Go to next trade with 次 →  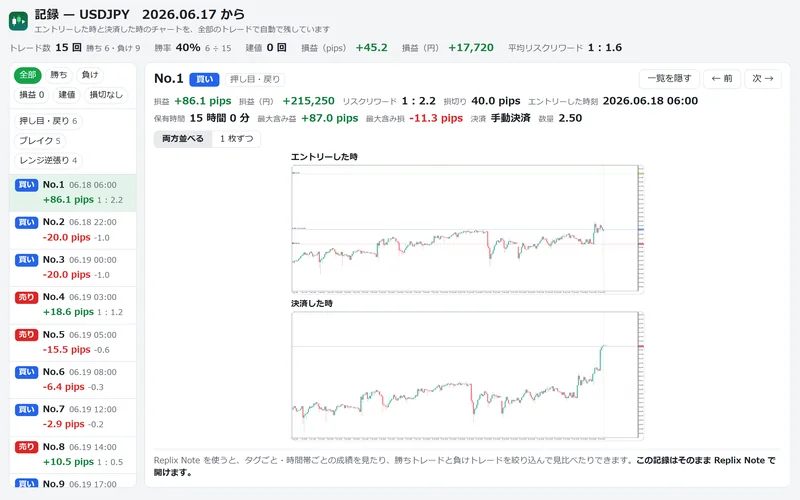point(763,79)
